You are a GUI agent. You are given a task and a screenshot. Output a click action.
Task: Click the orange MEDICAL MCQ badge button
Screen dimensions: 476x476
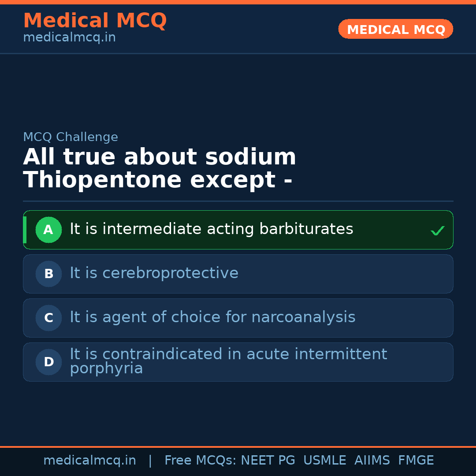click(x=395, y=30)
